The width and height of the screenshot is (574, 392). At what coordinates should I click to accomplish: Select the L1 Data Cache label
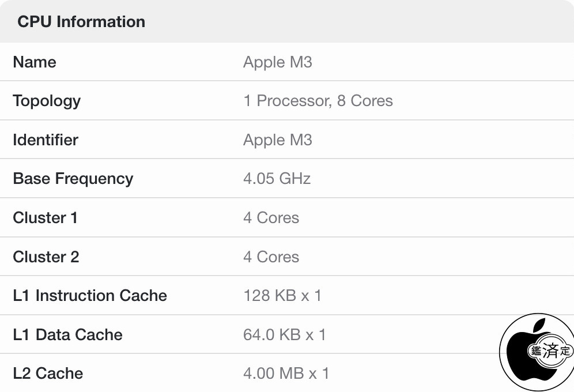click(x=67, y=334)
